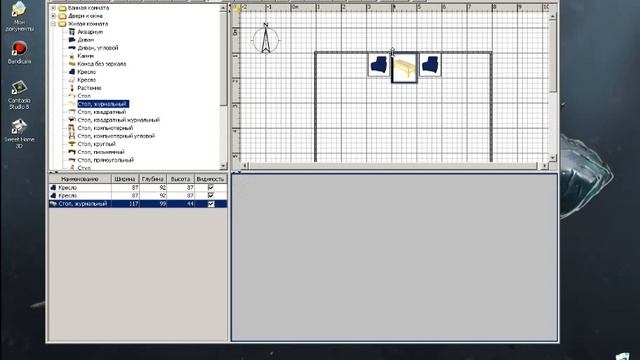Toggle visibility of second Кресло row

coord(211,196)
